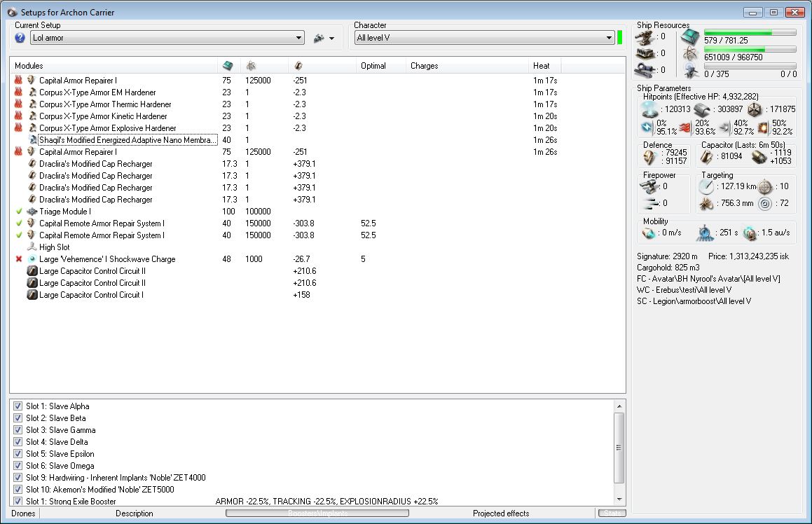812x524 pixels.
Task: Click the powergrid icon in Ship Resources
Action: point(690,53)
